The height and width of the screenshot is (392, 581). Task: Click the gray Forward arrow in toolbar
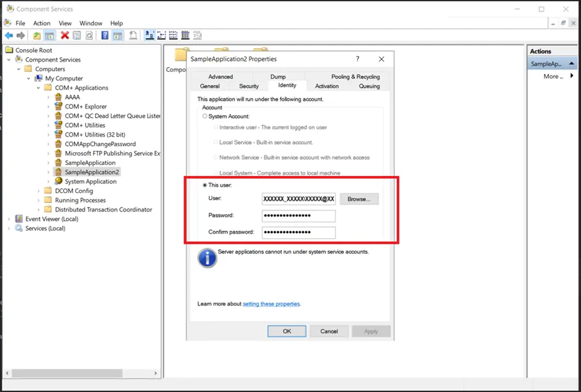tap(21, 36)
